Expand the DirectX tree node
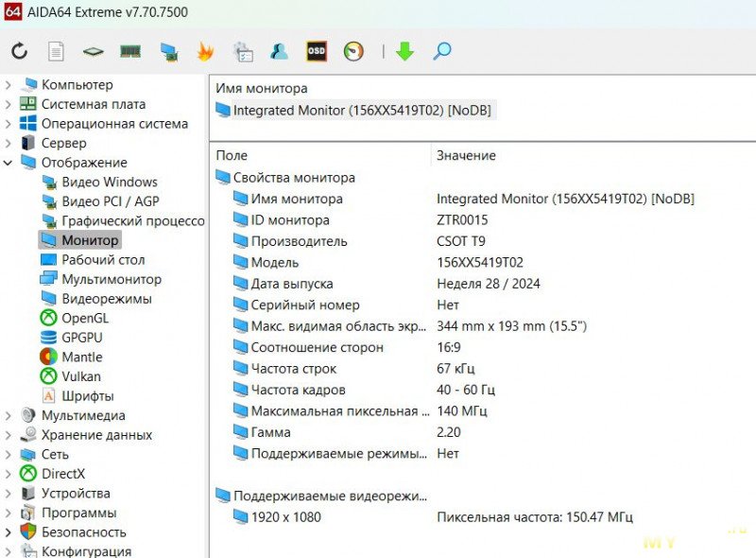The image size is (756, 558). coord(8,474)
